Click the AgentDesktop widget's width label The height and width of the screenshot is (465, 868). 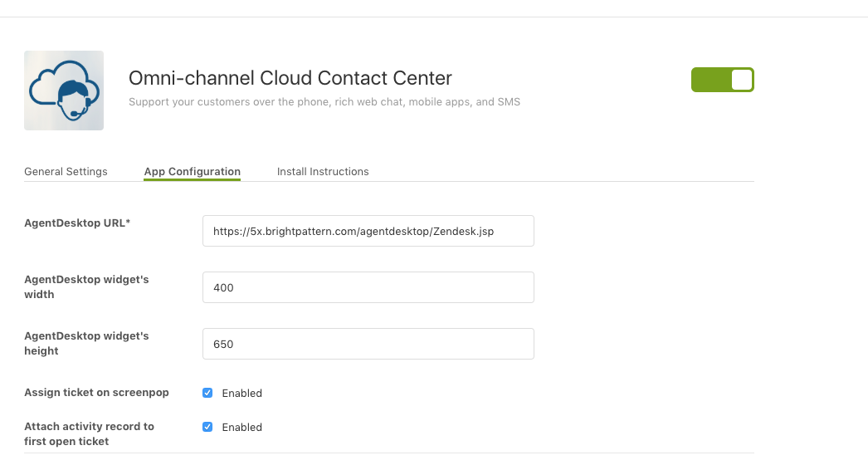point(86,287)
